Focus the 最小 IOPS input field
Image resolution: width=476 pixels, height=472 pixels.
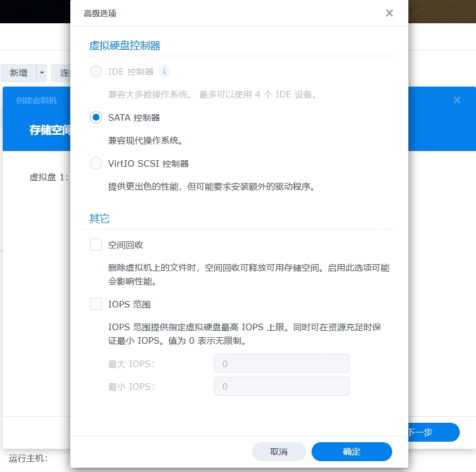click(x=281, y=386)
